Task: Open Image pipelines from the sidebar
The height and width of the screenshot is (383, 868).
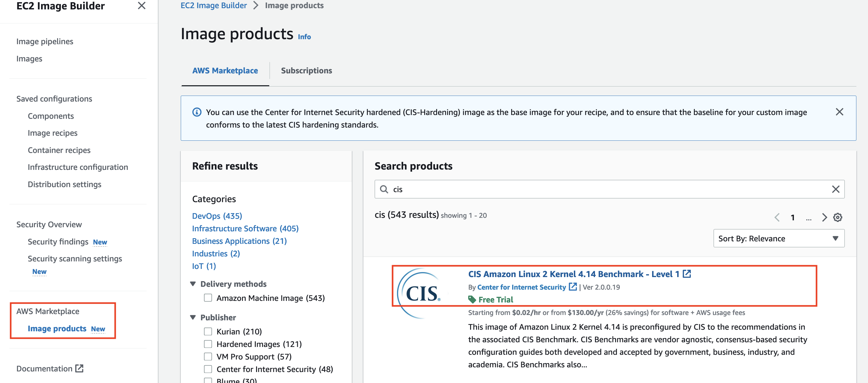Action: 45,41
